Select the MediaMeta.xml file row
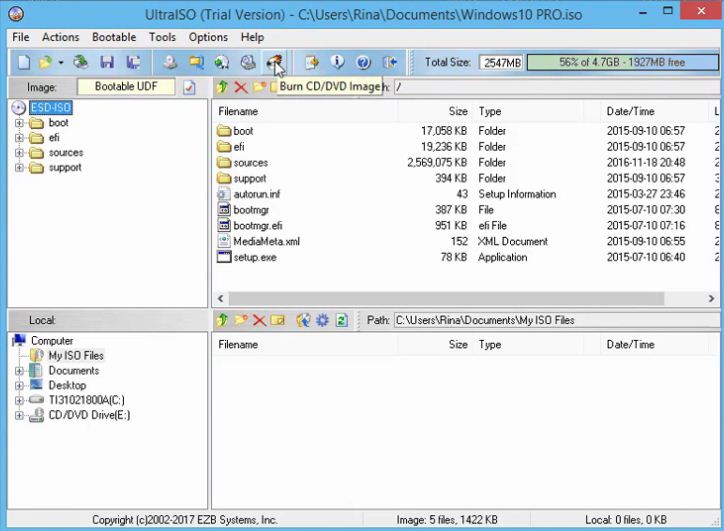This screenshot has height=531, width=724. coord(466,241)
